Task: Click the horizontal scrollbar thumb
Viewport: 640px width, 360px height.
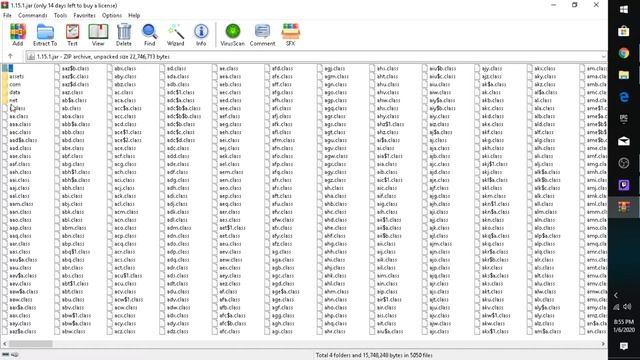Action: (31, 344)
